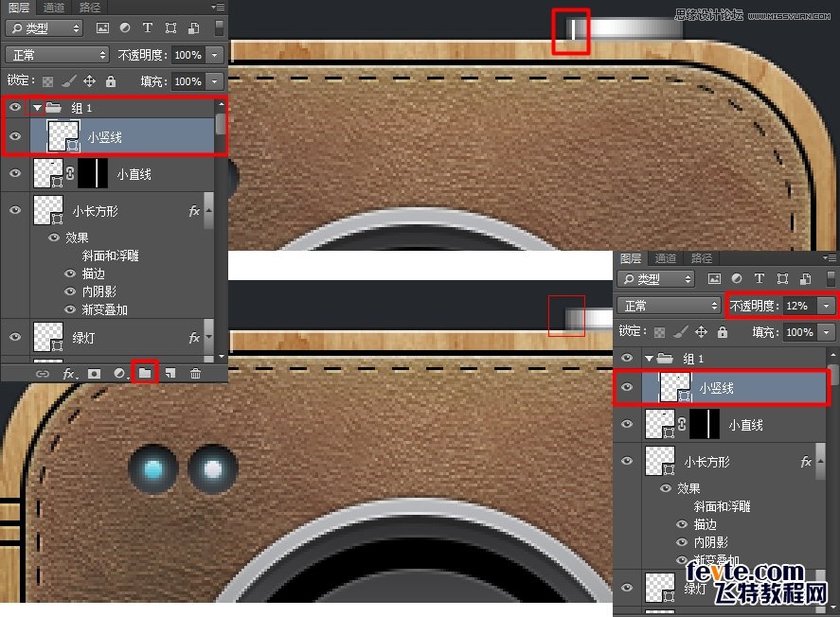Filter adjustment layers in lower-right layers panel
The image size is (840, 617).
(x=737, y=278)
